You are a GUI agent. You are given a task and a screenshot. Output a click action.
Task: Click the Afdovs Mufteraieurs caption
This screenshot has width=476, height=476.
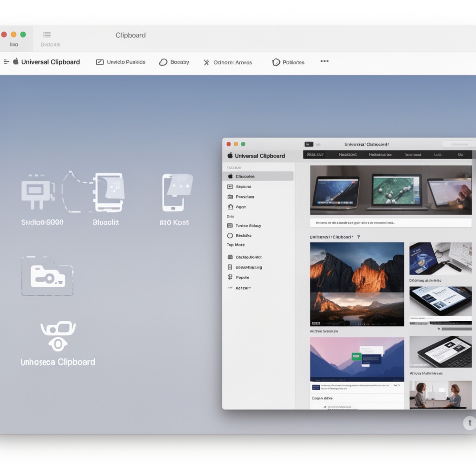point(426,373)
